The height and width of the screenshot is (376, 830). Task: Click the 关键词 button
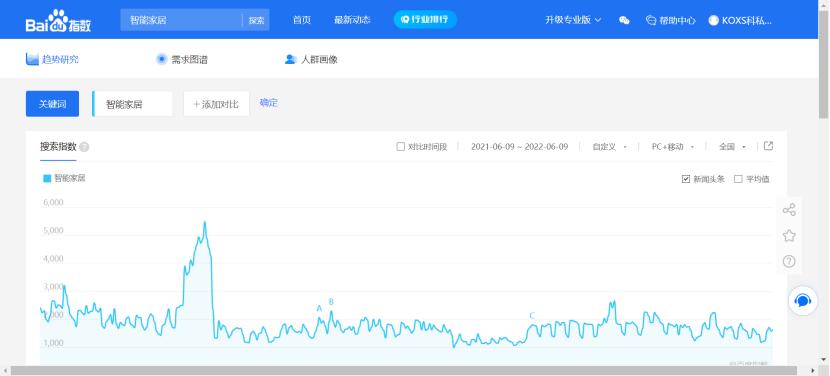[52, 104]
